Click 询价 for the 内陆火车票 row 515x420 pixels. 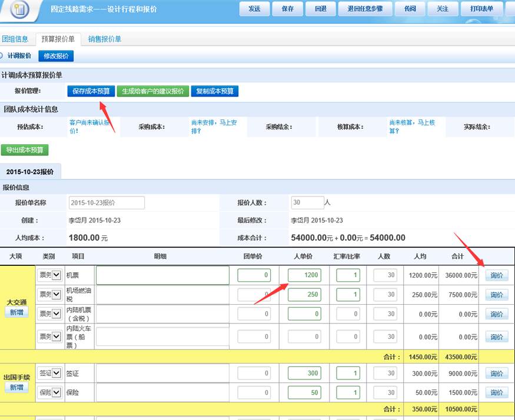pyautogui.click(x=497, y=336)
